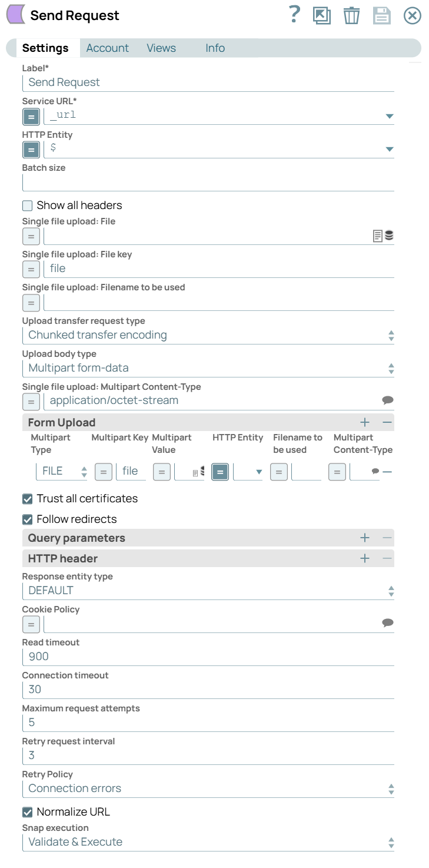Image resolution: width=429 pixels, height=868 pixels.
Task: Uncheck Trust all certificates
Action: (26, 498)
